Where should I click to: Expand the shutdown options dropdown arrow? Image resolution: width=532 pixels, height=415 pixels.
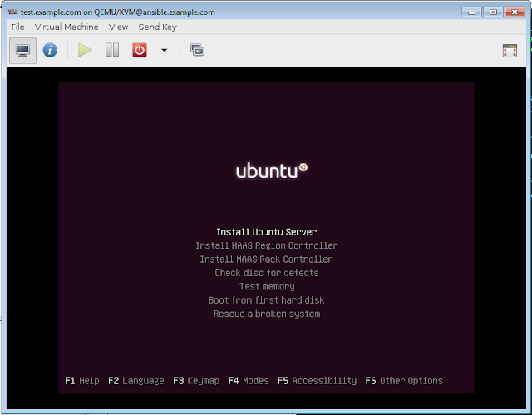(x=165, y=50)
